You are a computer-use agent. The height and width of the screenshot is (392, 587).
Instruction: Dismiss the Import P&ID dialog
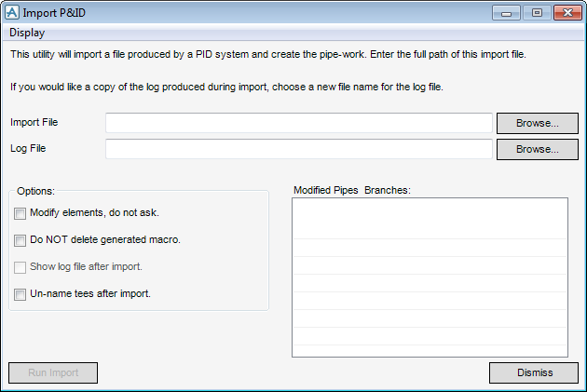[534, 372]
